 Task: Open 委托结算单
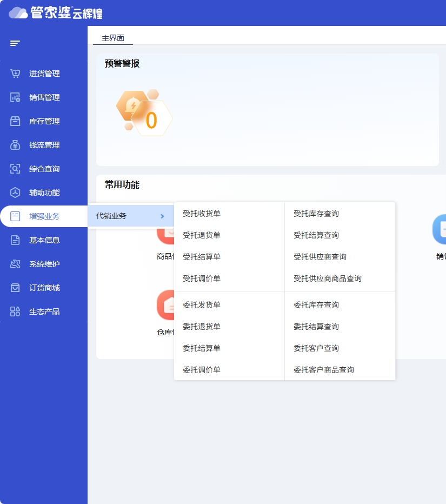coord(202,348)
